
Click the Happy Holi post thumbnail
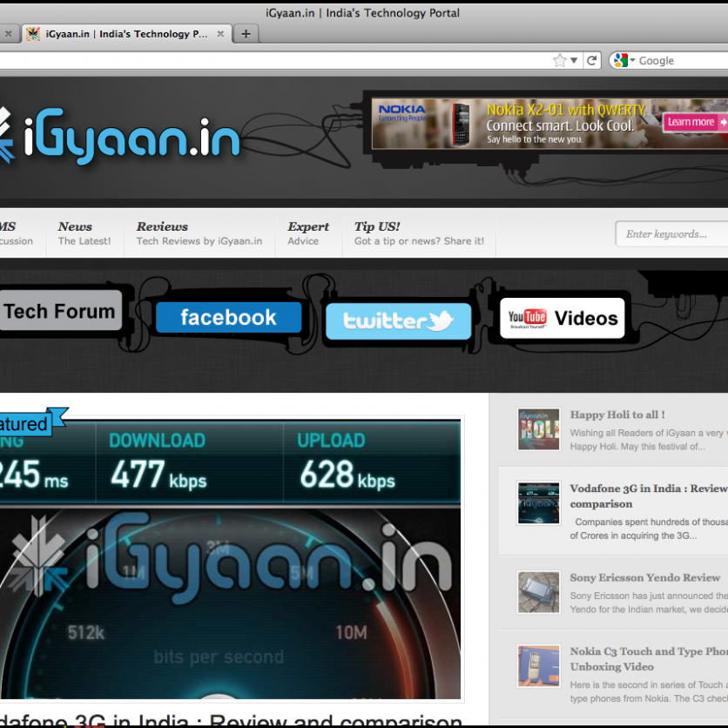click(538, 429)
